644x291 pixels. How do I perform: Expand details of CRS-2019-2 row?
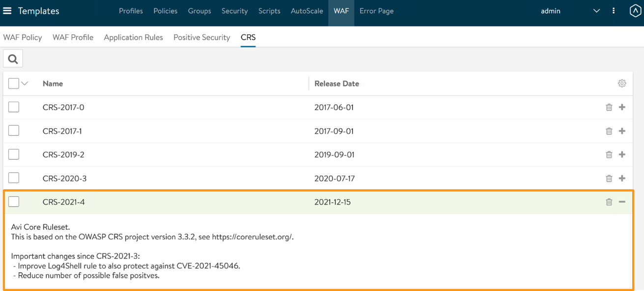622,154
